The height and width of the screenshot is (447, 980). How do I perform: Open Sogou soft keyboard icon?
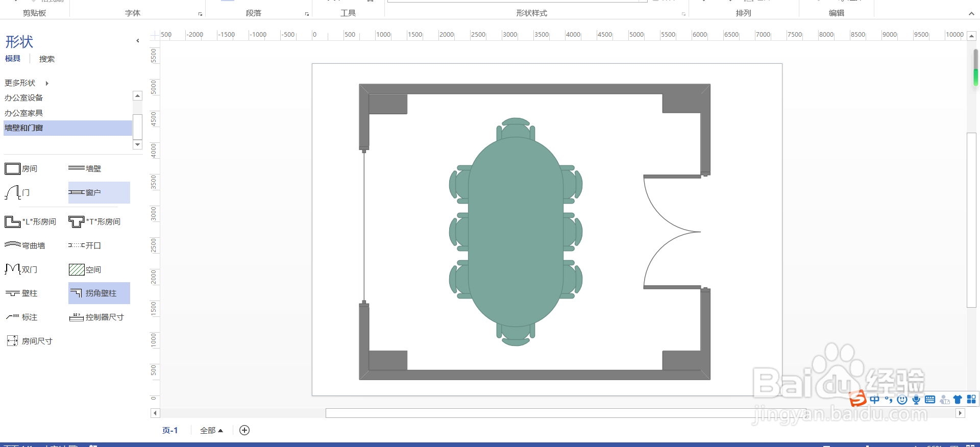coord(930,400)
